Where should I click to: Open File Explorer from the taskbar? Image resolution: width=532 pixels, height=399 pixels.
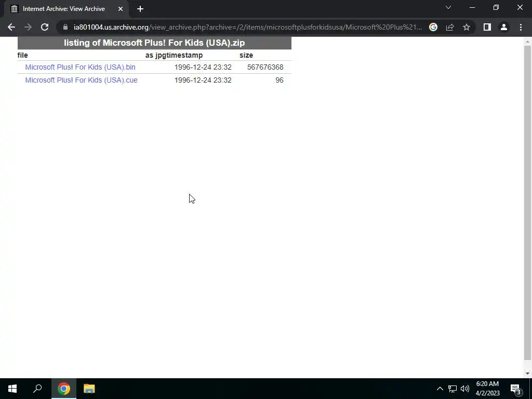(x=89, y=389)
